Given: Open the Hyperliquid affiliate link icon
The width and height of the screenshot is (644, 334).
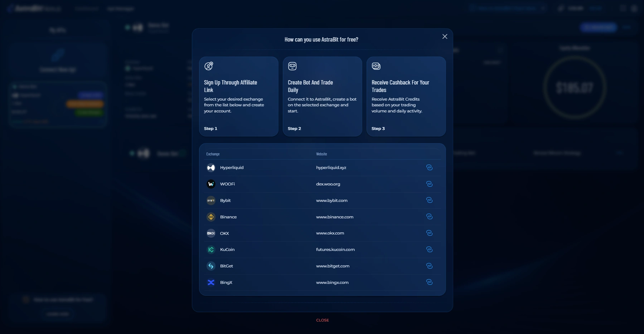Looking at the screenshot, I should [429, 168].
